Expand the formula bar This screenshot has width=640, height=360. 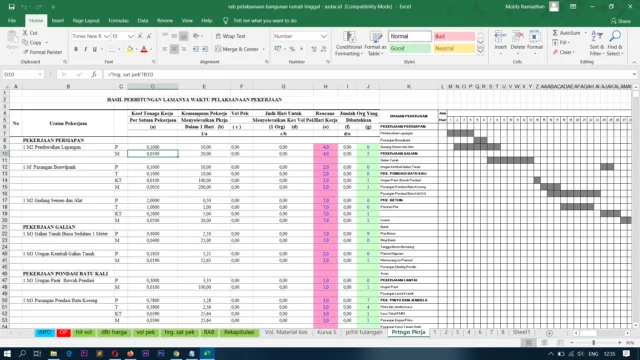[x=634, y=75]
